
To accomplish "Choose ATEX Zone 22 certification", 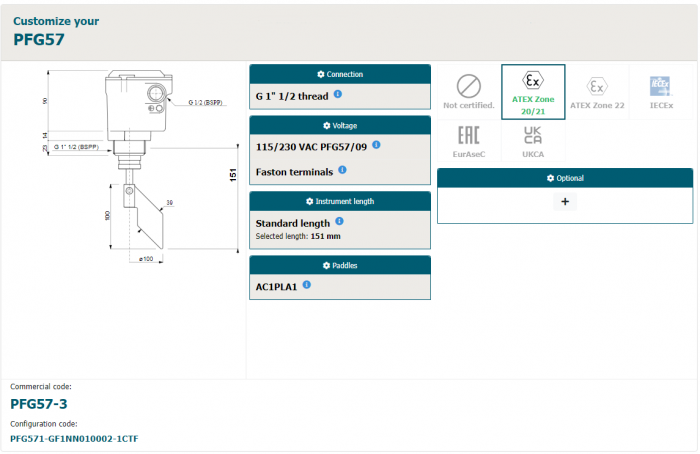I will (596, 92).
